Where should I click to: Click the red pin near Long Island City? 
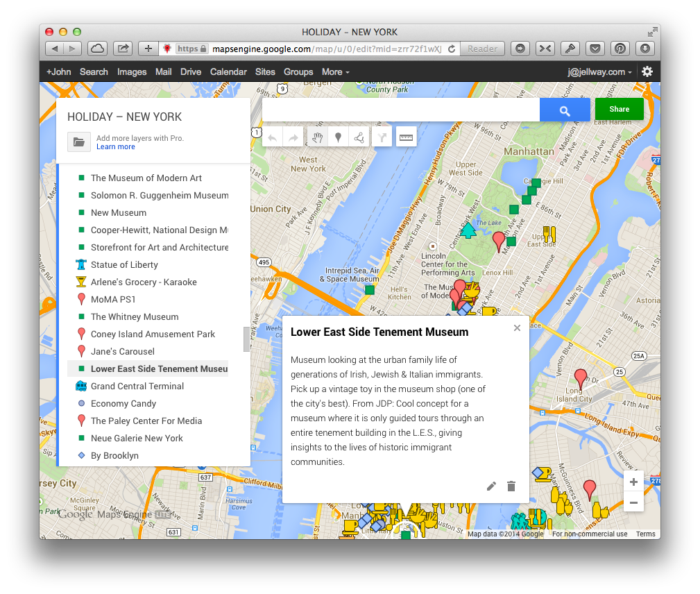(x=581, y=377)
